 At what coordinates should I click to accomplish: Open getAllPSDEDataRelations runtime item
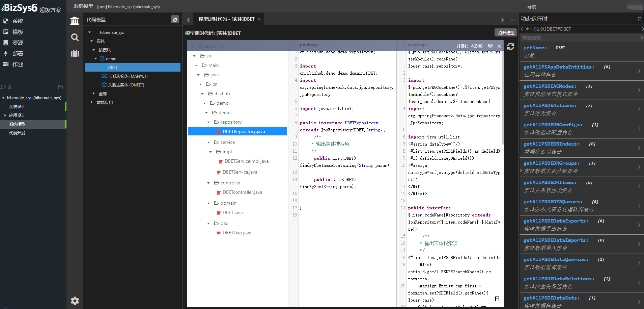point(582,283)
